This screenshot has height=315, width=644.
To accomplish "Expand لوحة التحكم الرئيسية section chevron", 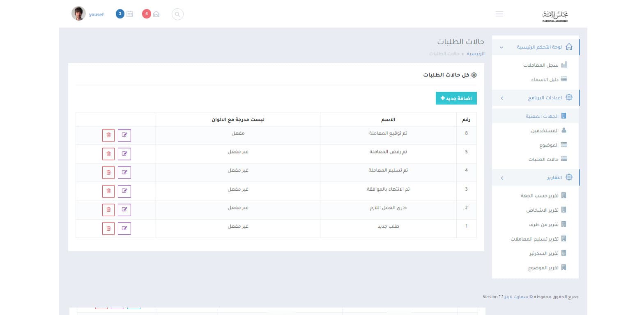I will pos(501,47).
